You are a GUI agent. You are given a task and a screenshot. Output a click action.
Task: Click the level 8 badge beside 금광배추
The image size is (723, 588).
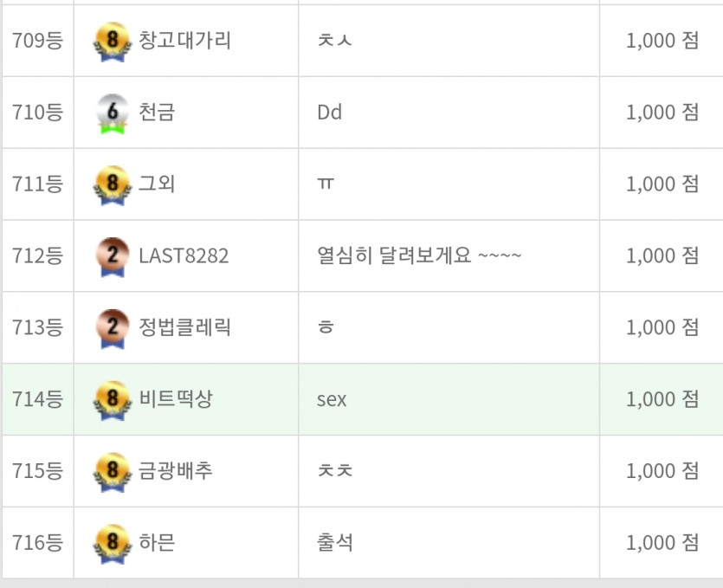point(112,472)
